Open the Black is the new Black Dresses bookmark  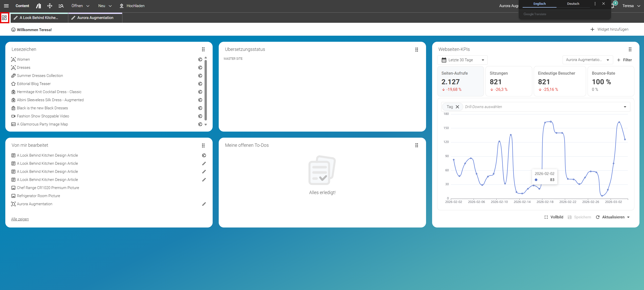point(42,108)
